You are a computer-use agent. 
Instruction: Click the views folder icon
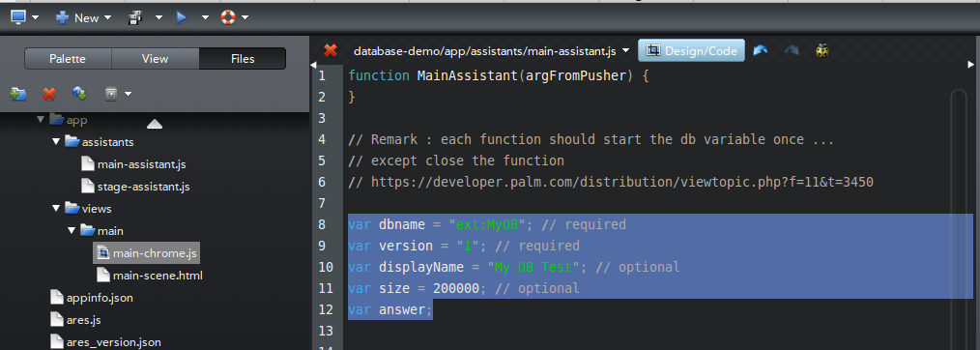[72, 208]
